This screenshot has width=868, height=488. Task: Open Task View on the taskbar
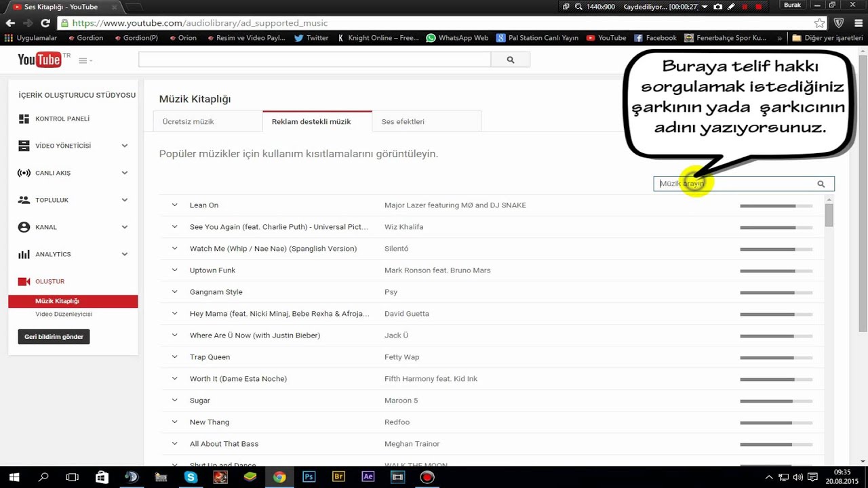72,477
